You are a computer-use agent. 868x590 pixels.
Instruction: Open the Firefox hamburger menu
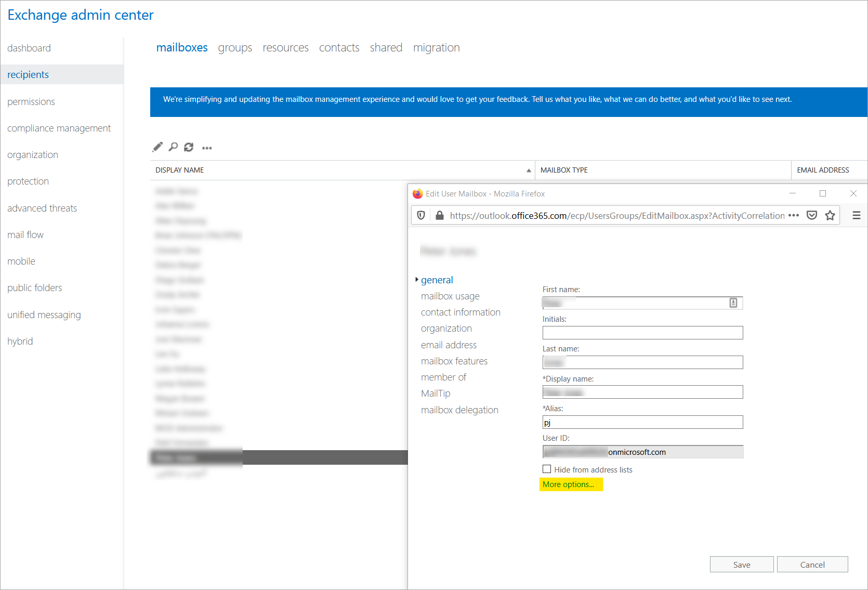point(857,216)
